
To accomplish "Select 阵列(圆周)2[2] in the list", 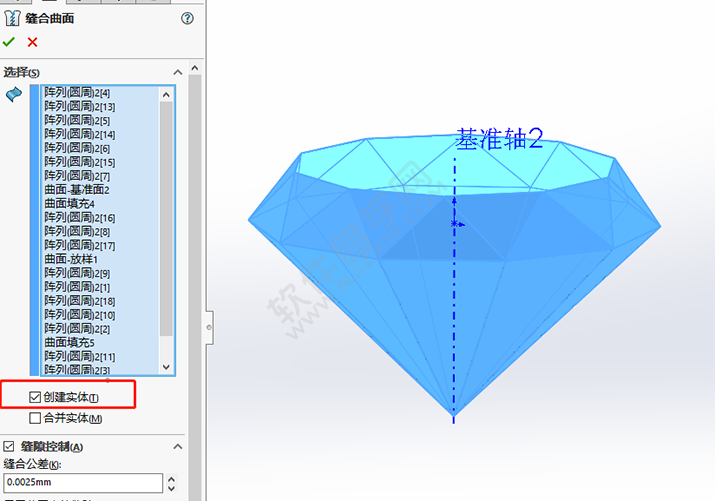I will pyautogui.click(x=77, y=328).
